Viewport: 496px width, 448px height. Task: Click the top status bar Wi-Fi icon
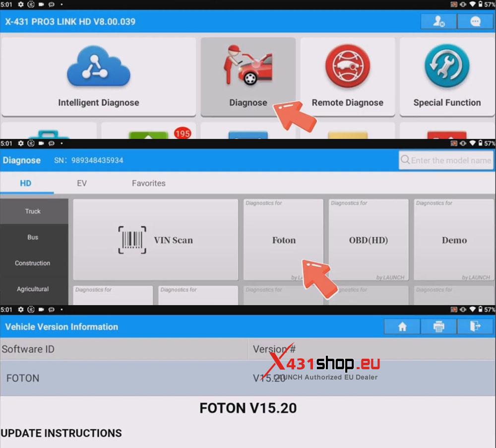[x=472, y=4]
